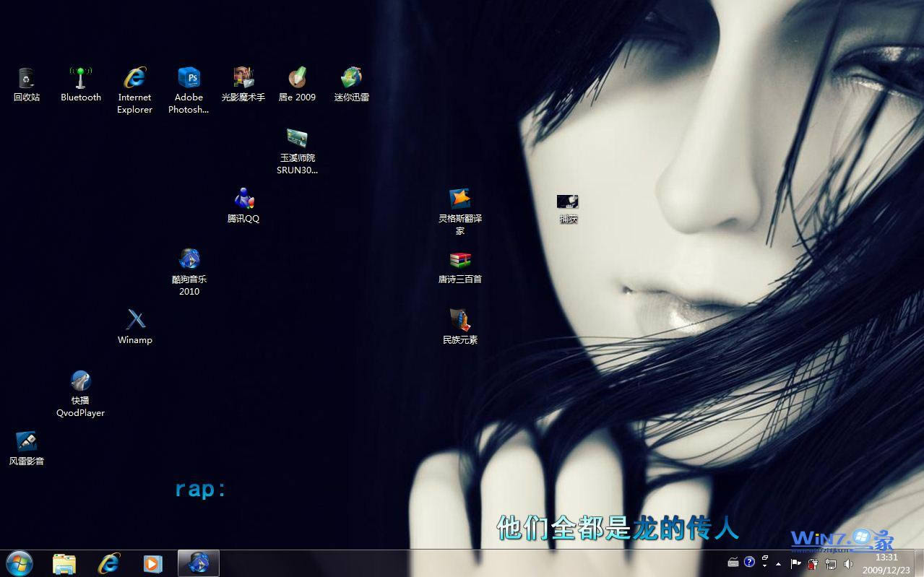Show hidden tray icons arrow
This screenshot has width=924, height=577.
point(778,563)
